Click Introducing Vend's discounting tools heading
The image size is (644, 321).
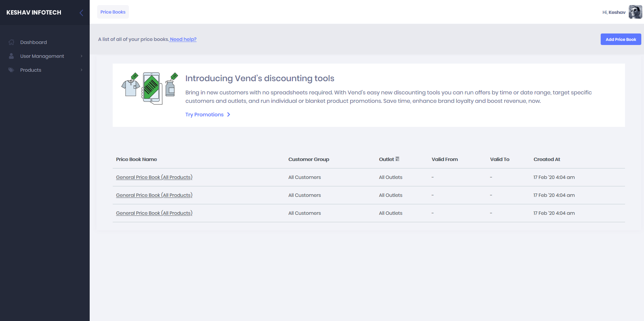(260, 78)
